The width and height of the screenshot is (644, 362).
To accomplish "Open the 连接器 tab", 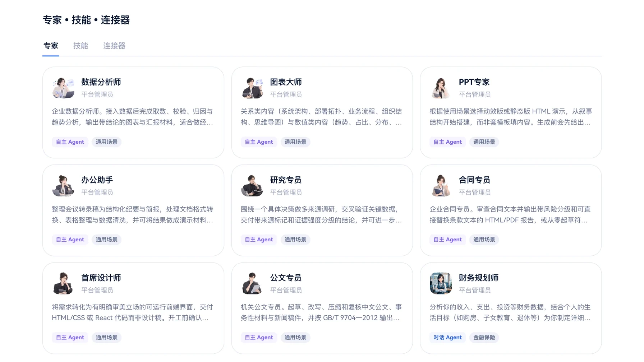I will click(x=114, y=46).
